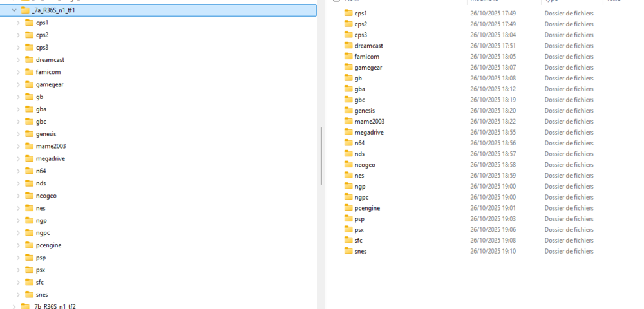
Task: Select nds in the navigation tree
Action: point(41,183)
